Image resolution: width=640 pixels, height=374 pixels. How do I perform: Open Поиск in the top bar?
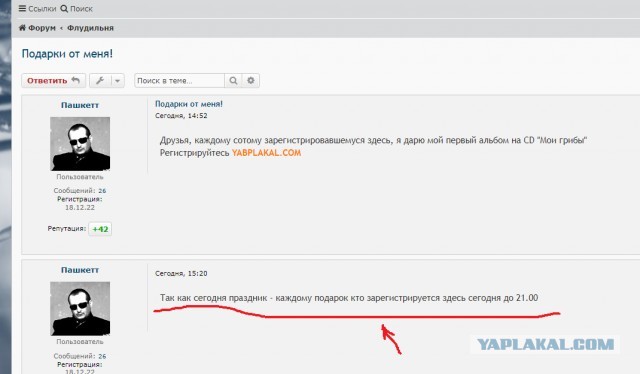click(x=76, y=8)
